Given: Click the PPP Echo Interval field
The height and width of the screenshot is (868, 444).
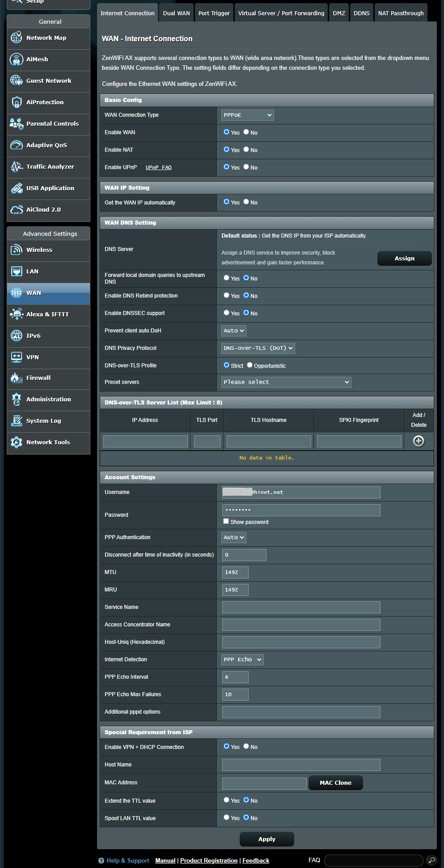Looking at the screenshot, I should click(x=235, y=677).
